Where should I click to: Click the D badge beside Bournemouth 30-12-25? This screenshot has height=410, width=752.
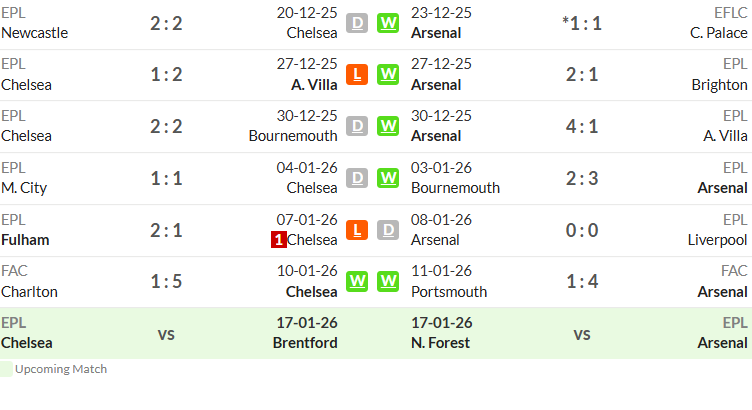coord(357,126)
